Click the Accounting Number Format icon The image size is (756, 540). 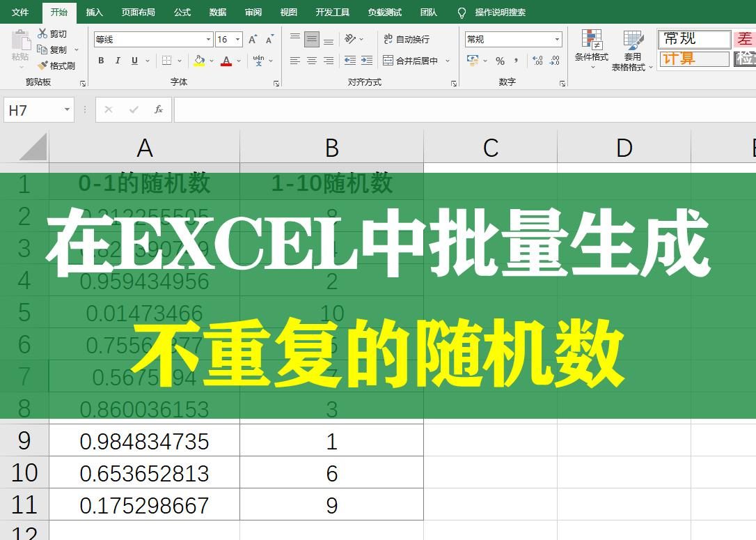click(473, 61)
